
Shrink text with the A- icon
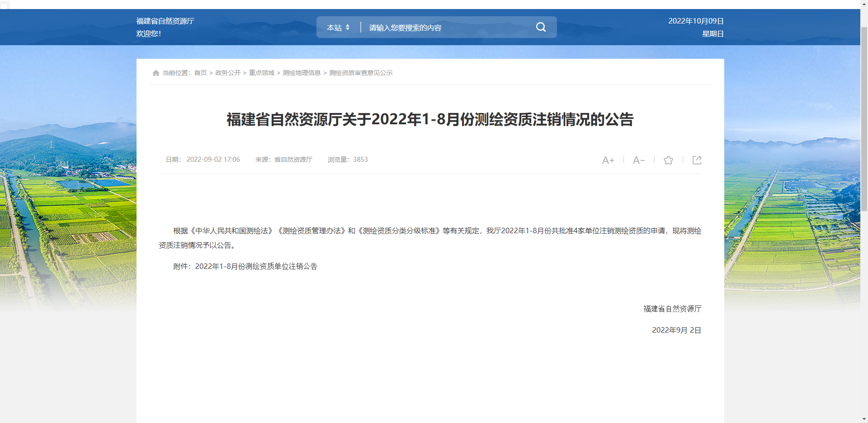[638, 160]
